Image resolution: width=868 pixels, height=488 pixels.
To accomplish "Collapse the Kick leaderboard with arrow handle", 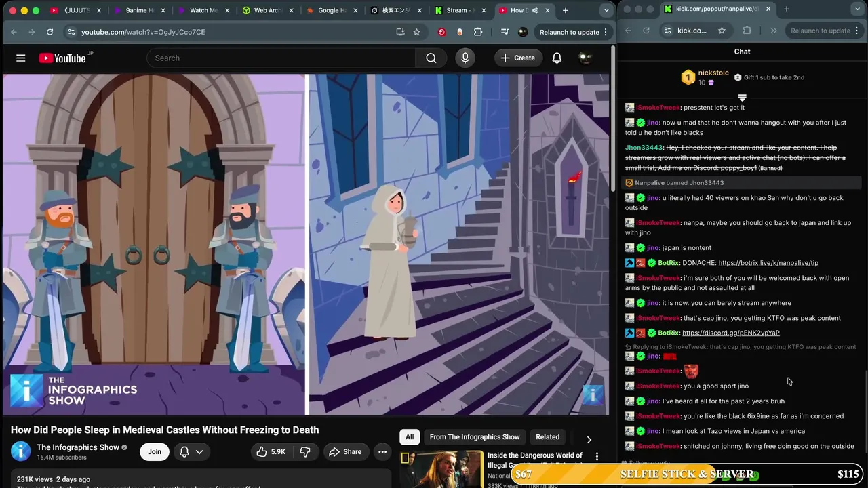I will pos(742,98).
